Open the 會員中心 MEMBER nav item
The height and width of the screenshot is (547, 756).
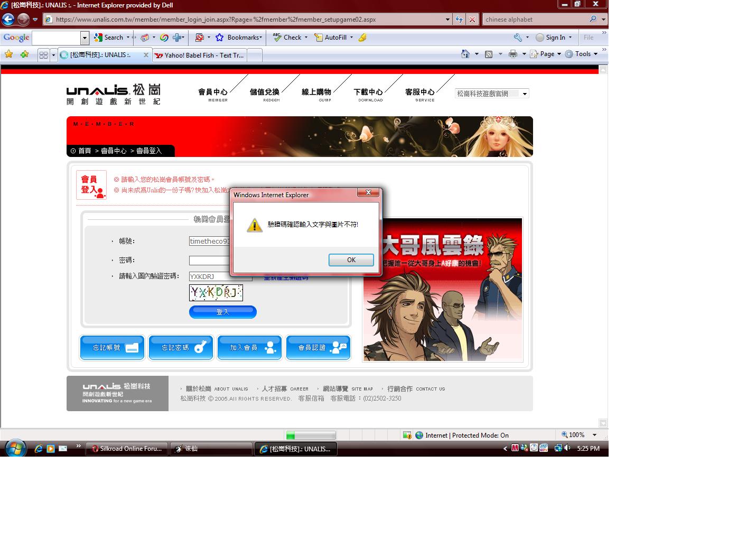click(213, 94)
